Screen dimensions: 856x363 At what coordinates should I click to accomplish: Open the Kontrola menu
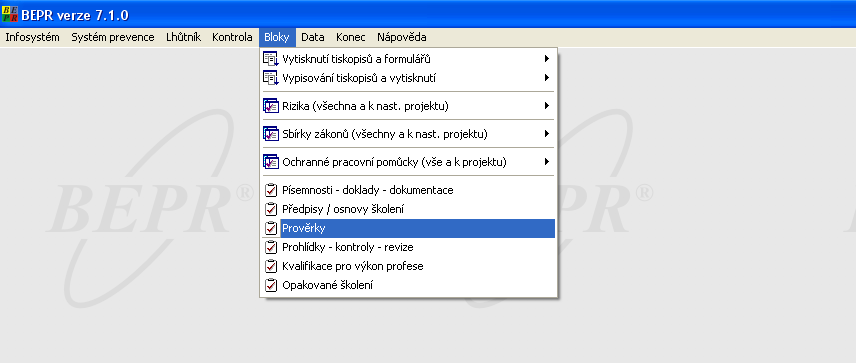pyautogui.click(x=232, y=37)
